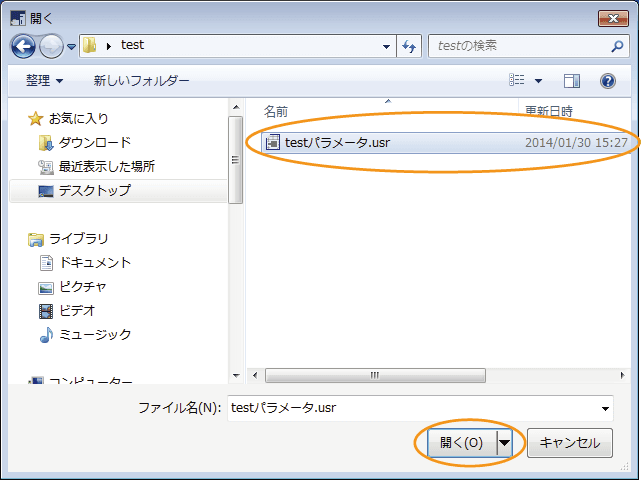This screenshot has height=480, width=642.
Task: Go back with the blue back arrow
Action: (23, 46)
